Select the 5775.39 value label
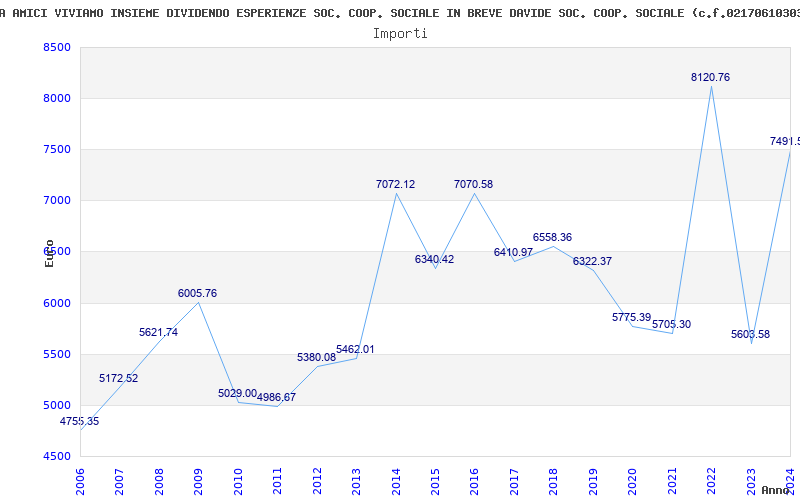 pyautogui.click(x=631, y=317)
